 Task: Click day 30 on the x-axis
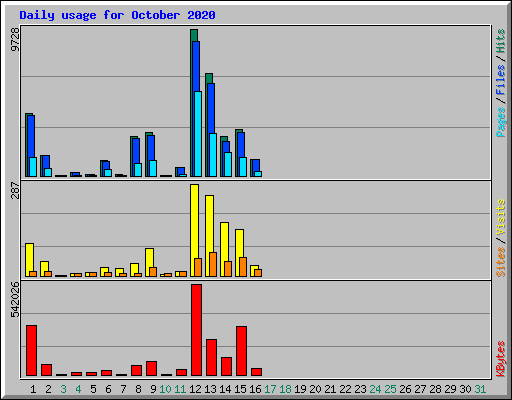465,389
